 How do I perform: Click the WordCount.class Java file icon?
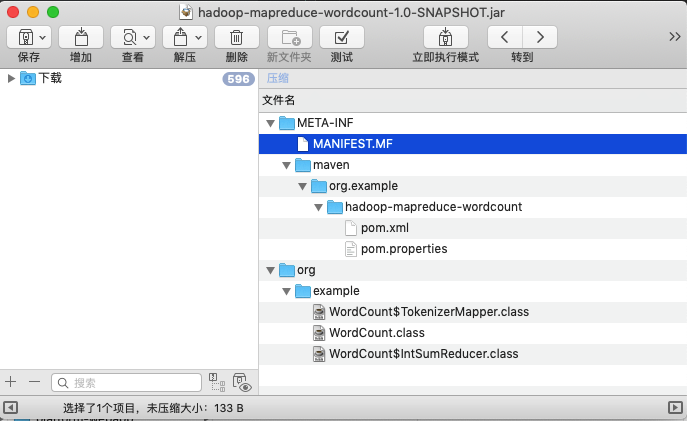tap(319, 333)
